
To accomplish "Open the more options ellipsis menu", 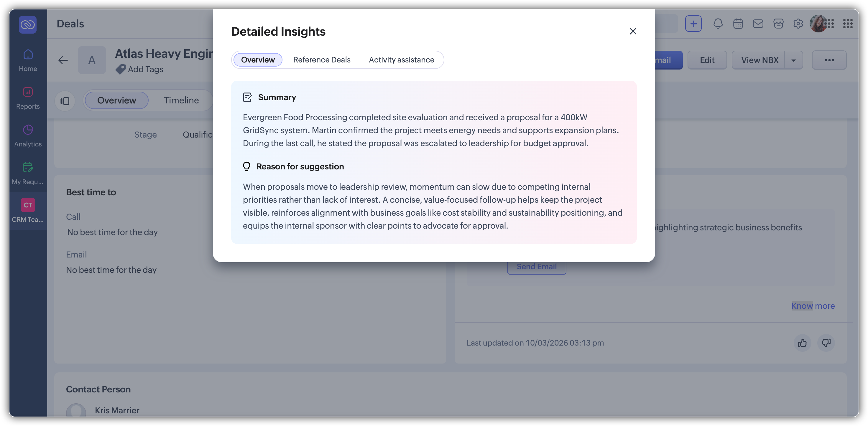I will click(x=829, y=60).
